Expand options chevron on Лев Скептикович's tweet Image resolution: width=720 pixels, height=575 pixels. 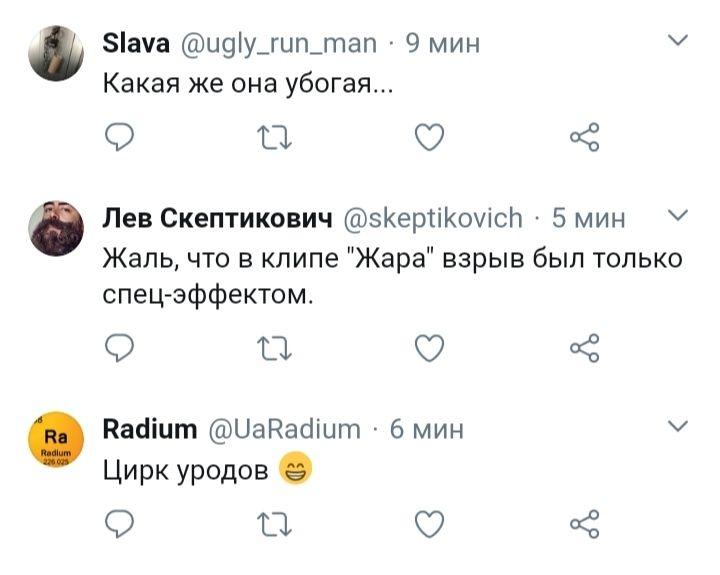click(677, 215)
